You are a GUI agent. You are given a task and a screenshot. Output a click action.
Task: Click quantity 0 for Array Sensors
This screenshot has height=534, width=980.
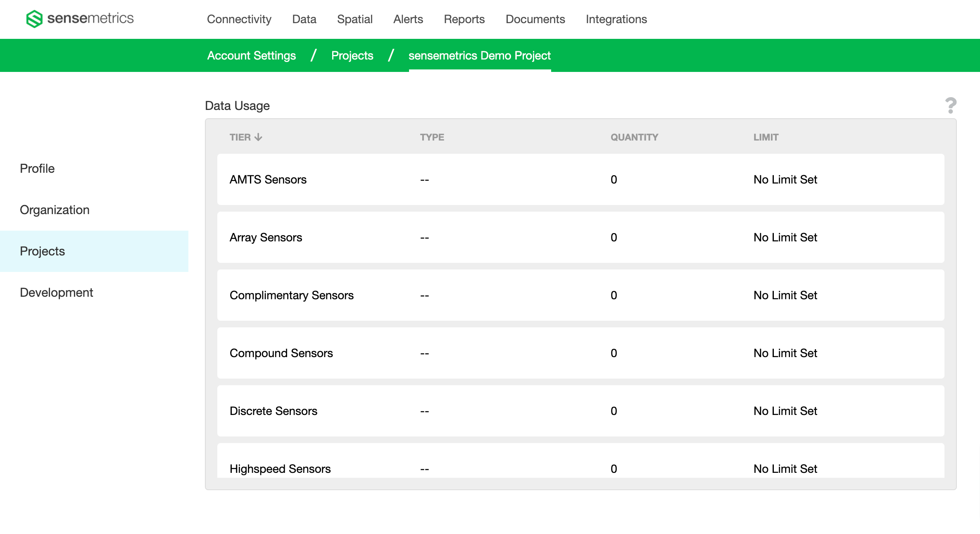point(614,237)
